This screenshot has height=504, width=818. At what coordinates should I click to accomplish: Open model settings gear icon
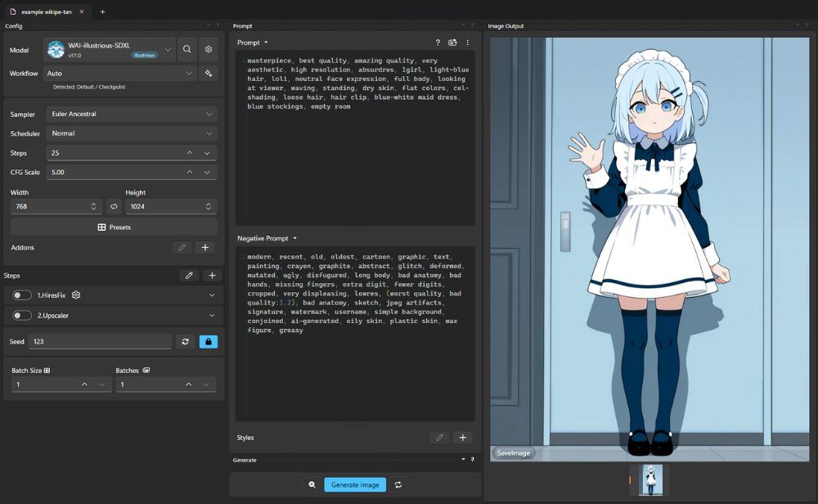[x=208, y=49]
